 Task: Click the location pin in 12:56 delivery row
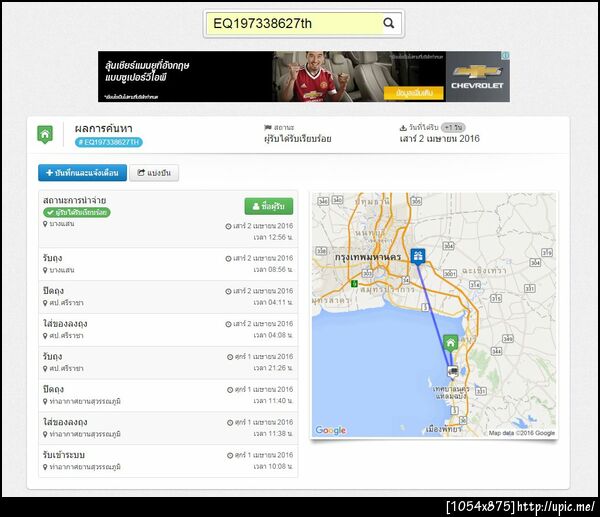(45, 224)
